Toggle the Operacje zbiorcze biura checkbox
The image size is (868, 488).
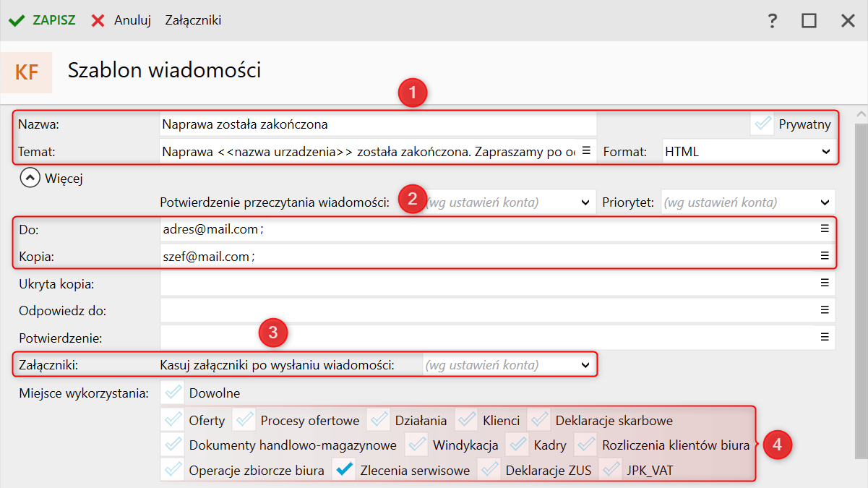pyautogui.click(x=172, y=470)
